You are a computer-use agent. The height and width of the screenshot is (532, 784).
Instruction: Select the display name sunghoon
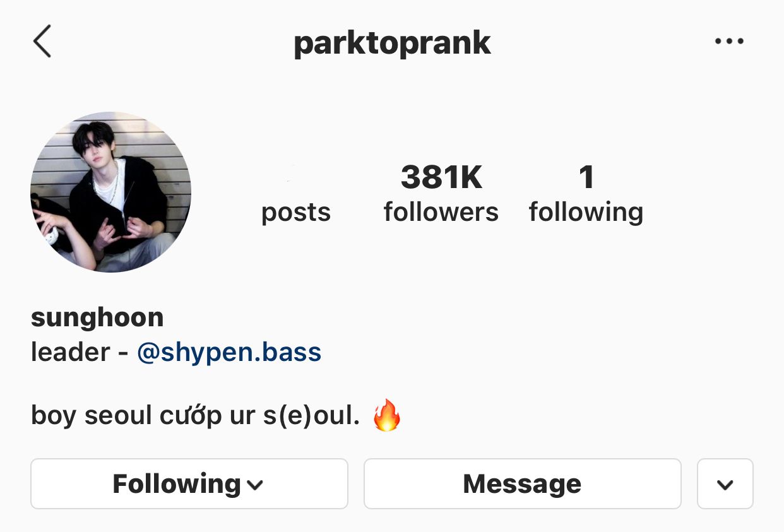97,317
